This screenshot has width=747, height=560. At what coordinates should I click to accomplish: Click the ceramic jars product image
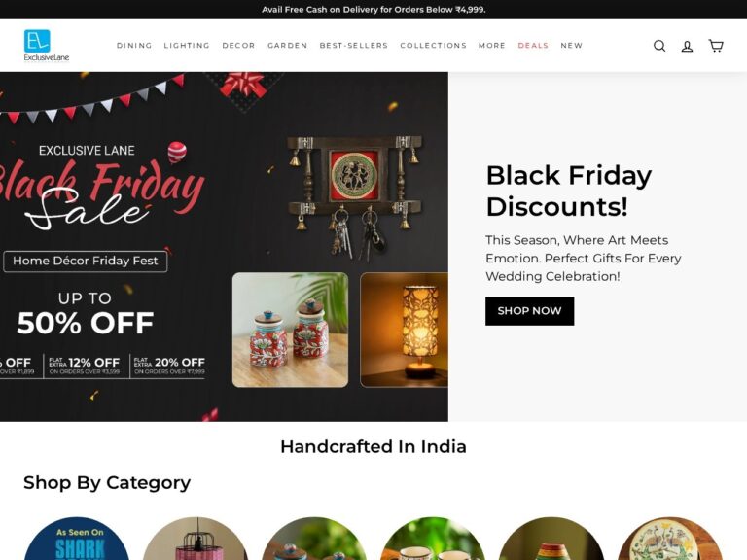coord(290,330)
